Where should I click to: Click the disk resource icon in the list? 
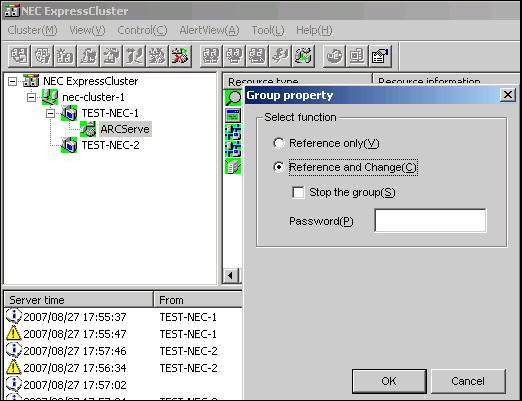point(233,166)
